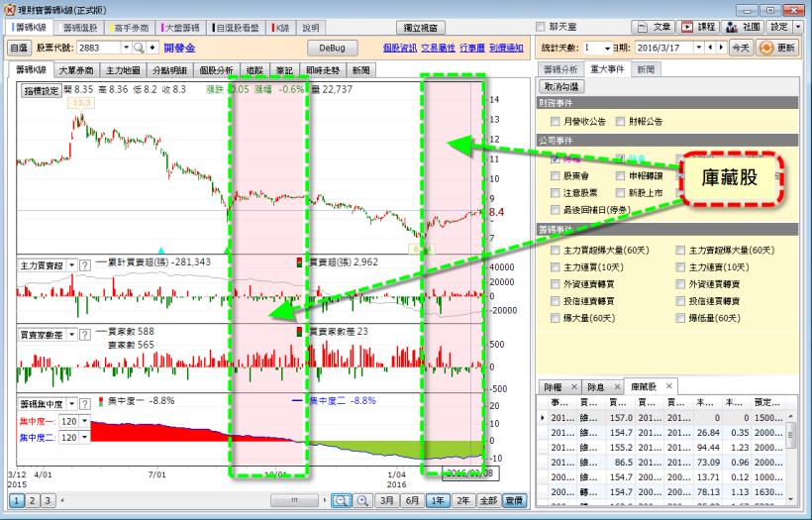The image size is (812, 520).
Task: Select the 2年 time range button
Action: point(460,501)
